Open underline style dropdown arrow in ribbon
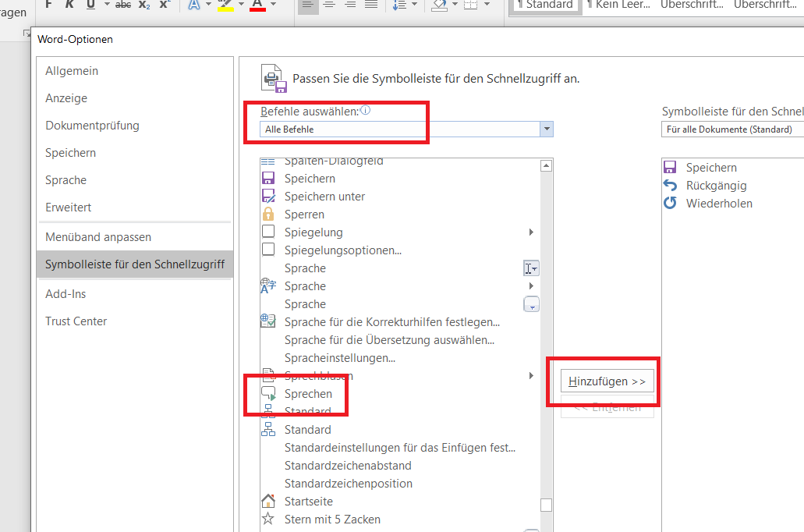 tap(107, 4)
